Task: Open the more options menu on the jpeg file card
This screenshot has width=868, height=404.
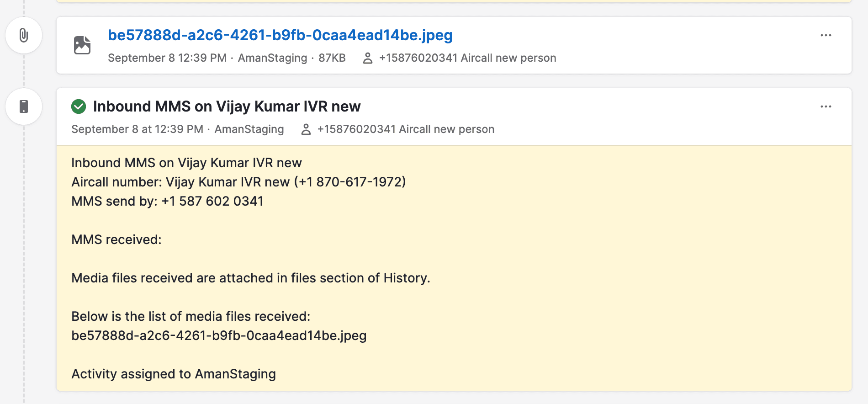Action: (x=826, y=35)
